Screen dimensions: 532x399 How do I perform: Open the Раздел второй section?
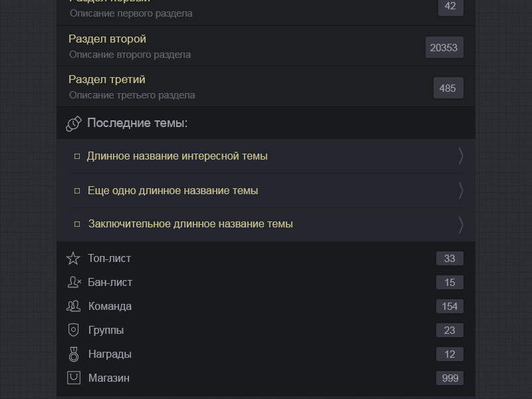point(108,39)
